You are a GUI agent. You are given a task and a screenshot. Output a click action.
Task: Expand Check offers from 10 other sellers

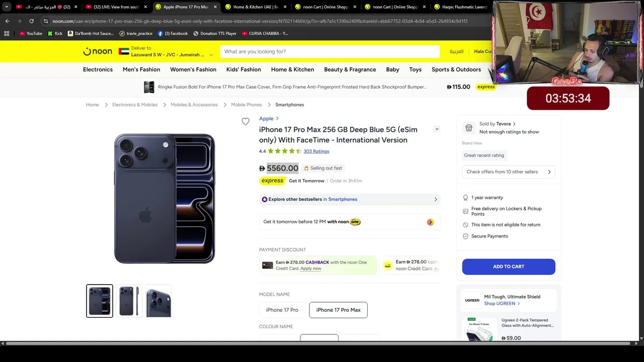pos(508,172)
